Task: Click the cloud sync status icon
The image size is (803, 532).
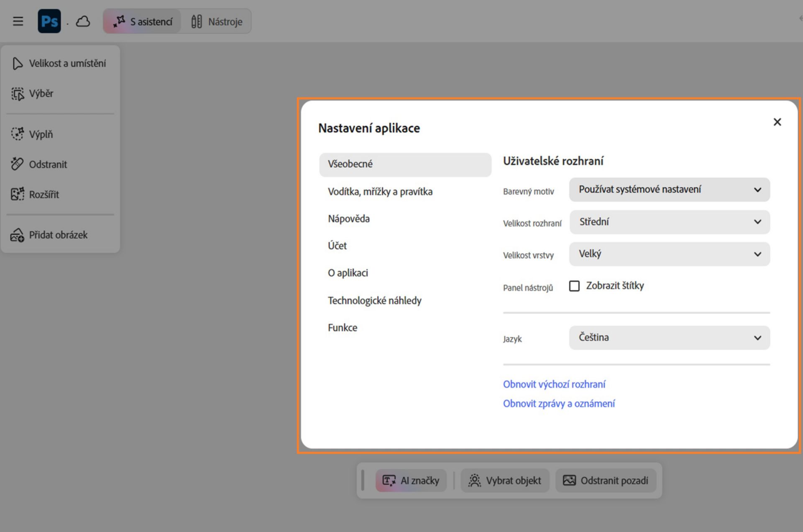Action: [83, 21]
